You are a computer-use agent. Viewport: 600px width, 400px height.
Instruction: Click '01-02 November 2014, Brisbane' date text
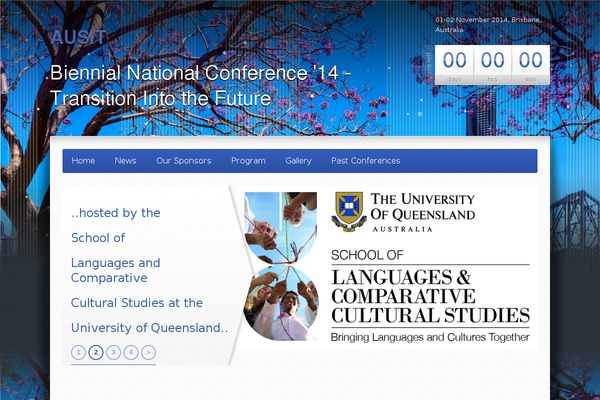click(x=488, y=24)
